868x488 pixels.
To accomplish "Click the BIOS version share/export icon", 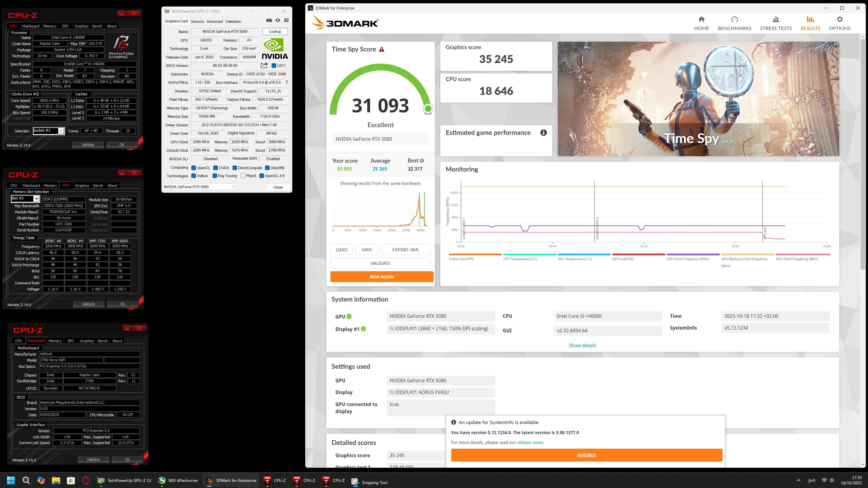I will pyautogui.click(x=264, y=65).
